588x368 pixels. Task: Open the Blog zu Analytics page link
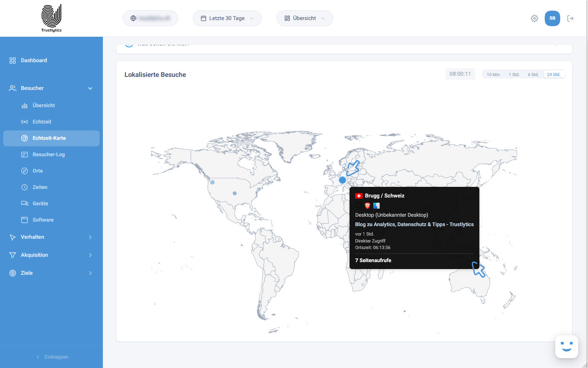(x=414, y=224)
